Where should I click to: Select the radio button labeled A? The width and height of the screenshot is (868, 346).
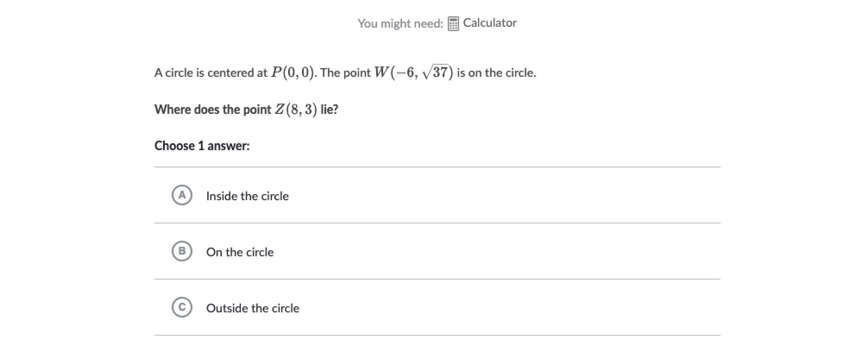click(x=182, y=195)
